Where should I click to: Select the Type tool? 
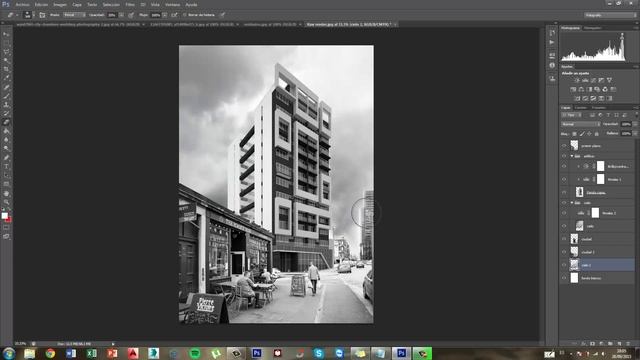pyautogui.click(x=6, y=167)
